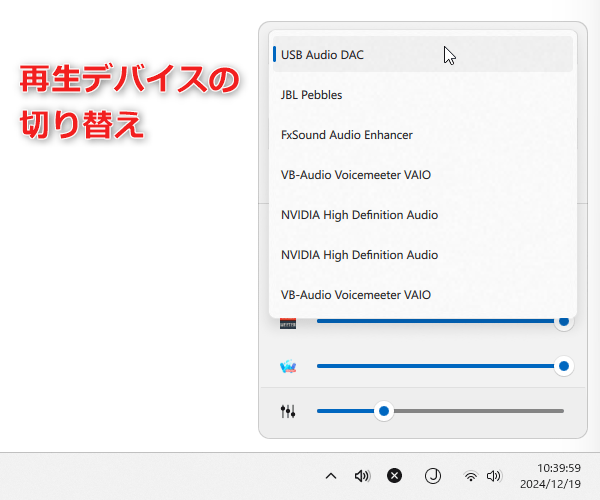The width and height of the screenshot is (600, 500).
Task: Pick NVIDIA High Definition Audio directly under first Voicemeeter VAIO
Action: (x=423, y=215)
